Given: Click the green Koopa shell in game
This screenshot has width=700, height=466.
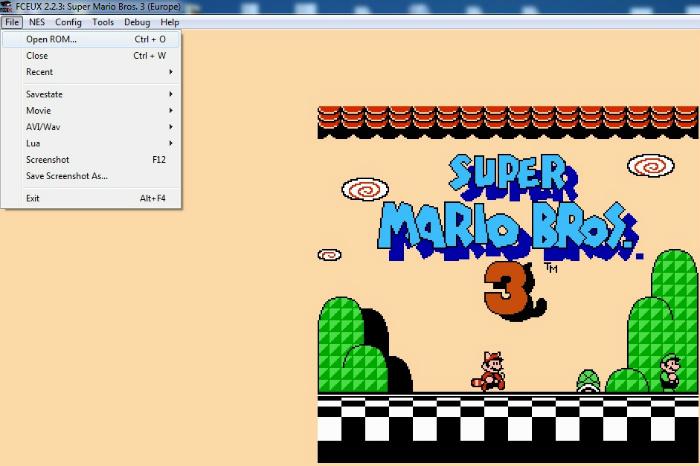Looking at the screenshot, I should (588, 381).
